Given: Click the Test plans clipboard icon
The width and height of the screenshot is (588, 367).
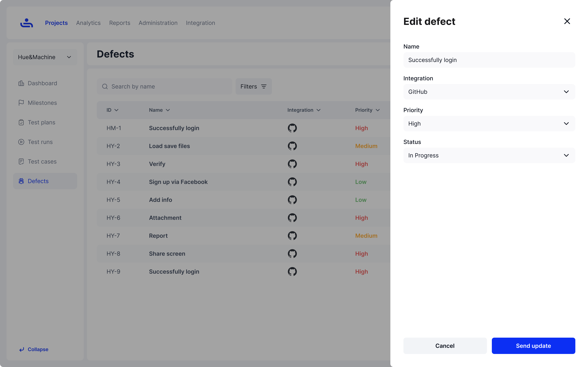Looking at the screenshot, I should [21, 122].
